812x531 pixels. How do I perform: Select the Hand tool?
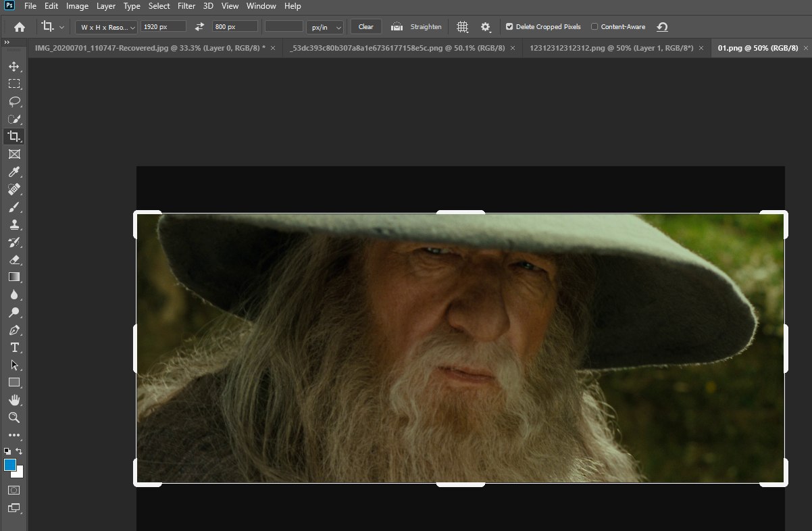(x=14, y=400)
